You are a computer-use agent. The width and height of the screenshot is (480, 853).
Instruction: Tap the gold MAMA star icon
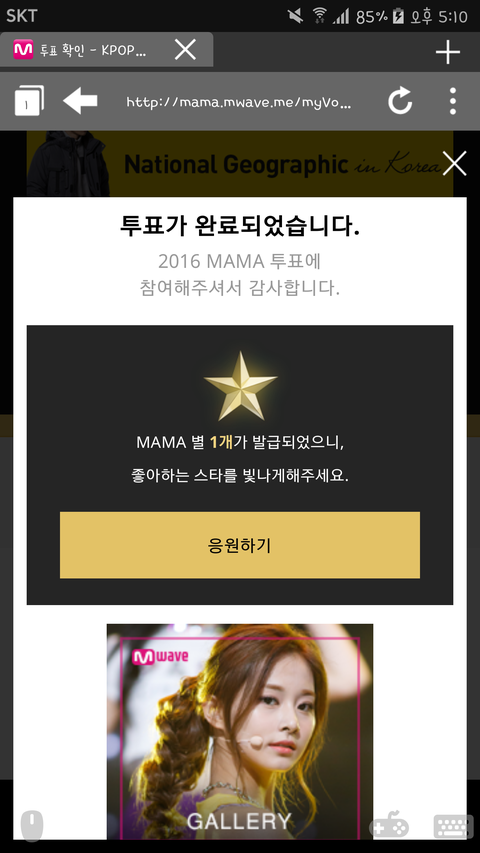click(x=240, y=386)
